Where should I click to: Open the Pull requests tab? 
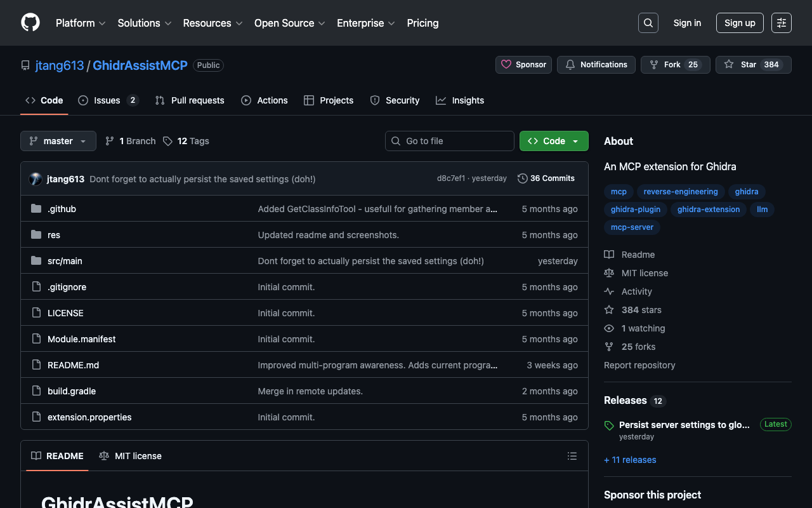pyautogui.click(x=197, y=100)
